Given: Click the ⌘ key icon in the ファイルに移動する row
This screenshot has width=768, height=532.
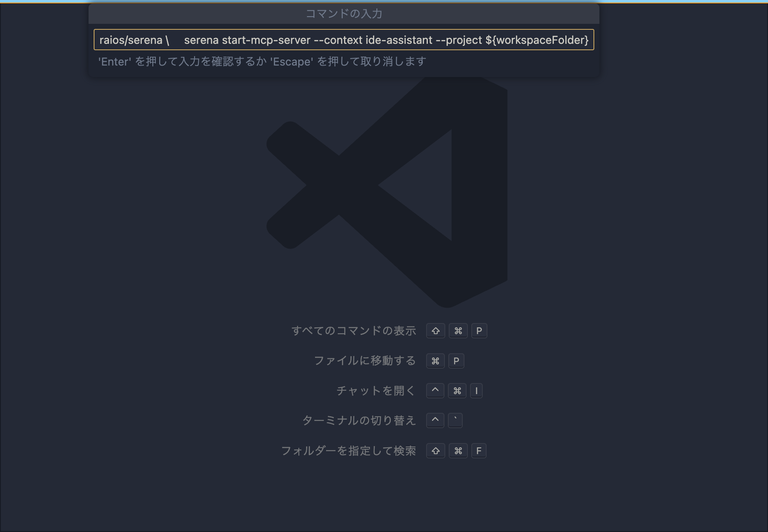Looking at the screenshot, I should point(435,361).
